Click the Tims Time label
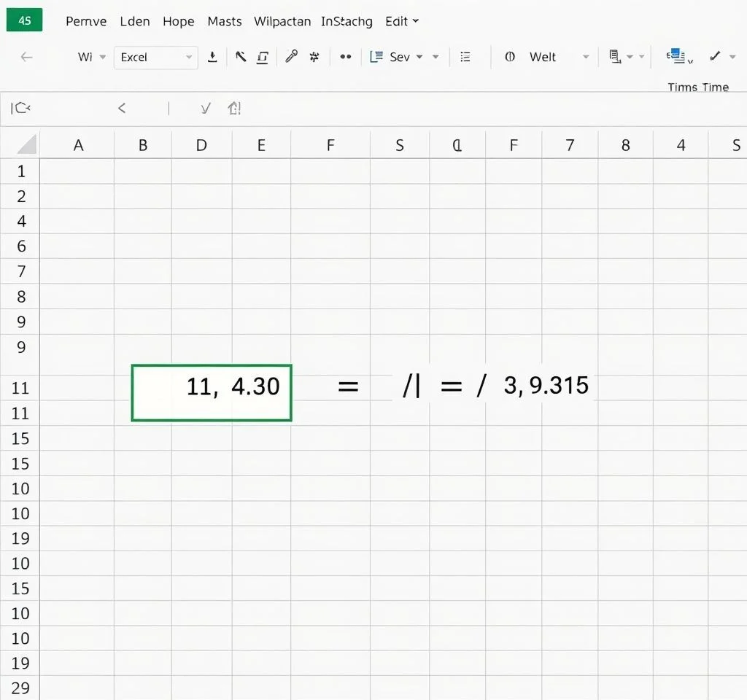This screenshot has width=747, height=700. 697,87
